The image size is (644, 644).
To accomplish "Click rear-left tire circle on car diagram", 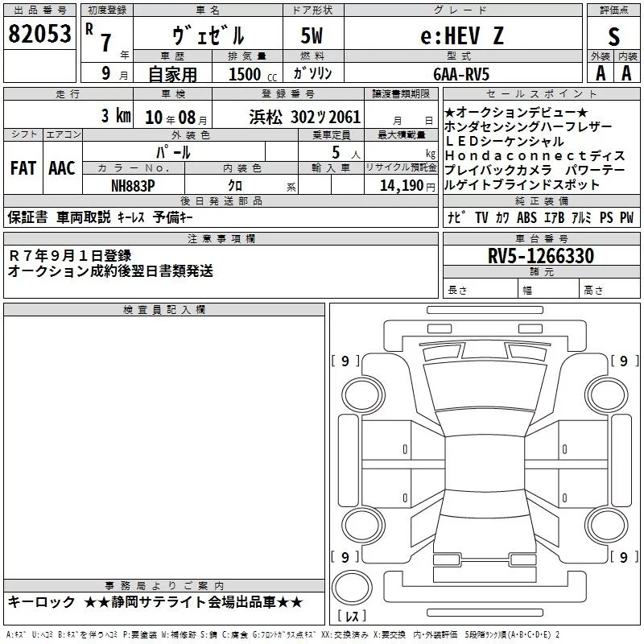I will click(363, 525).
